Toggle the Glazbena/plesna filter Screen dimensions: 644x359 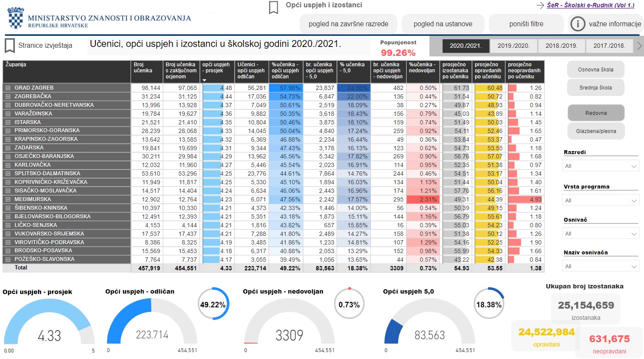coord(596,131)
